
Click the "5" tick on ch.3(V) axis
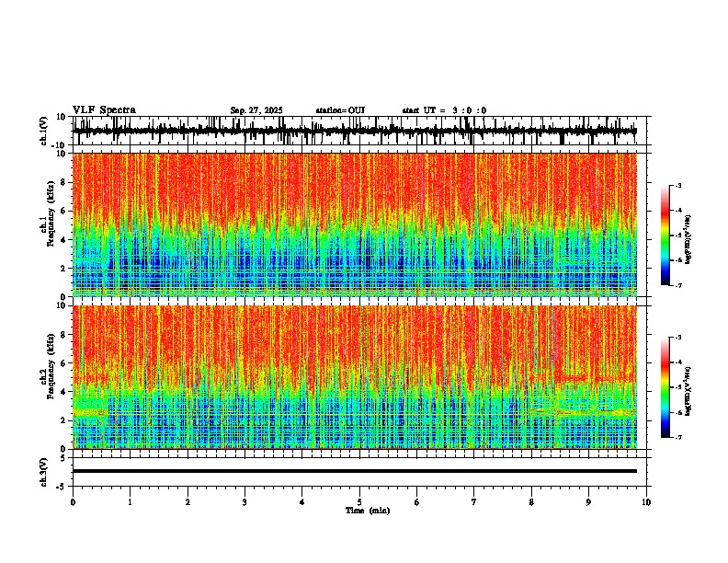tap(63, 458)
